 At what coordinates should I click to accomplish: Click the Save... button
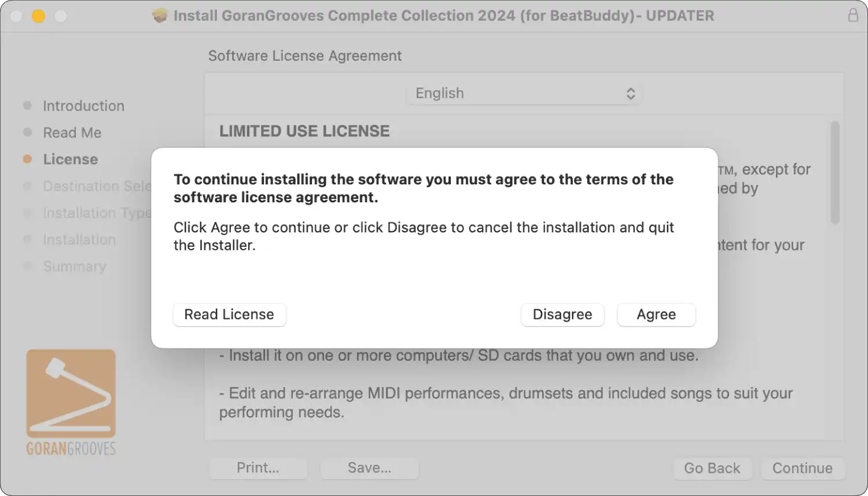[x=369, y=468]
